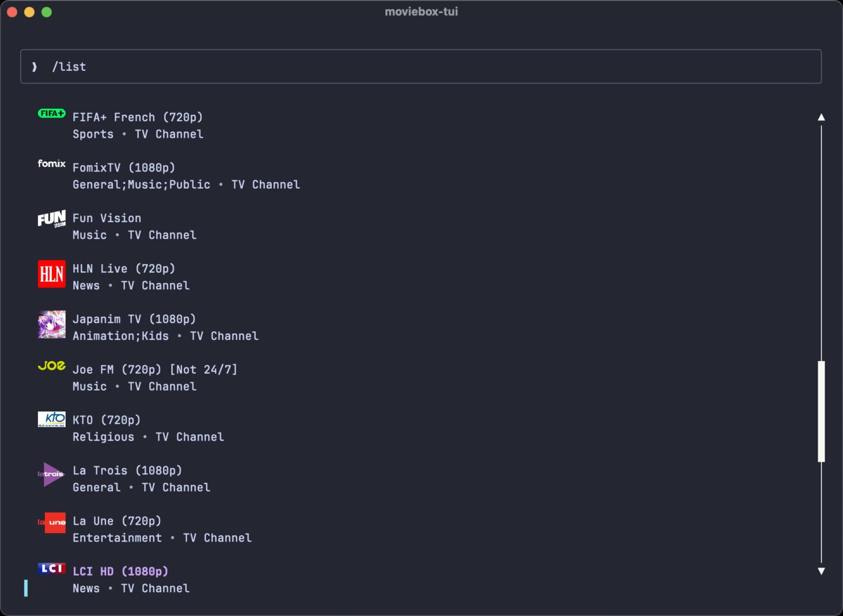Select Joe FM (720p) [Not 24/7] title
Viewport: 843px width, 616px height.
tap(155, 370)
